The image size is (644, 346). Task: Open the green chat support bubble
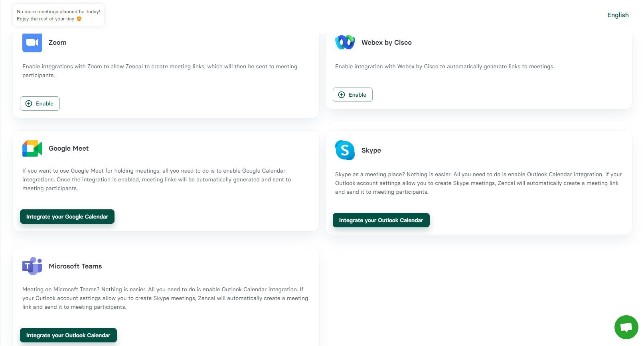[626, 327]
